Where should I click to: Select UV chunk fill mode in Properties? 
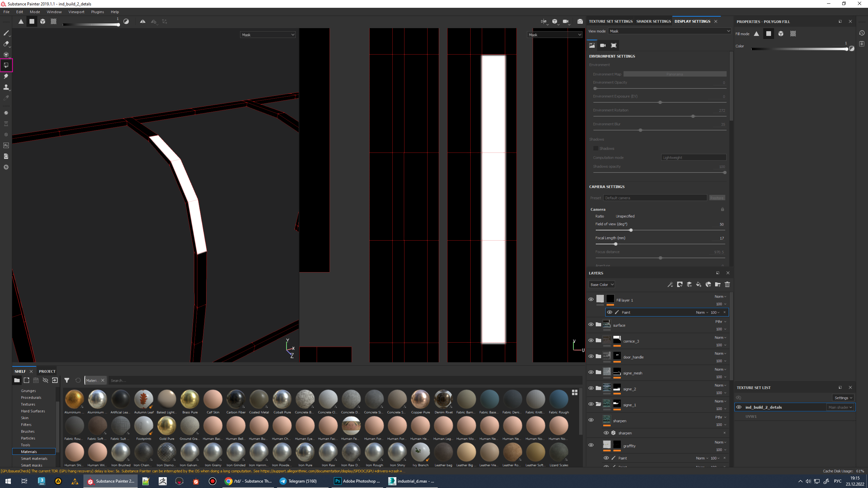coord(793,34)
